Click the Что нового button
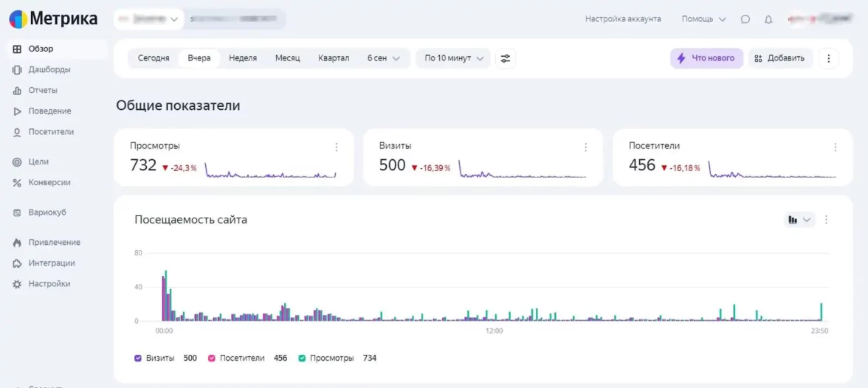Image resolution: width=868 pixels, height=388 pixels. coord(706,58)
